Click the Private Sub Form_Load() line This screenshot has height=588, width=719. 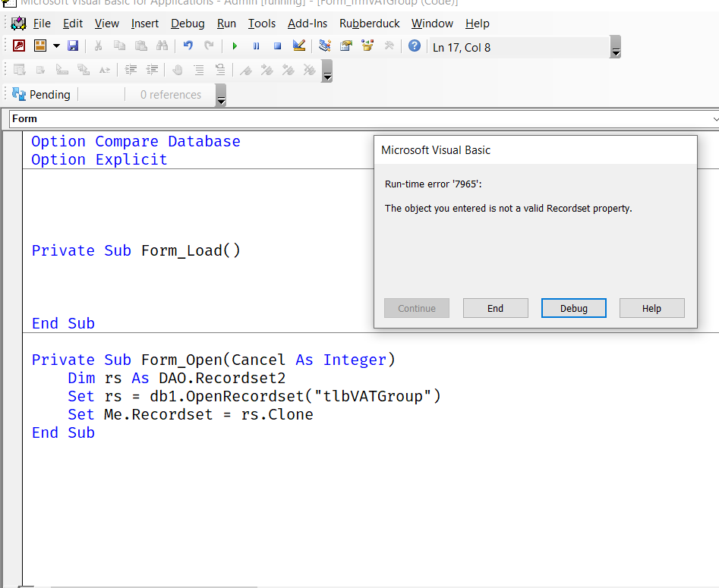136,250
